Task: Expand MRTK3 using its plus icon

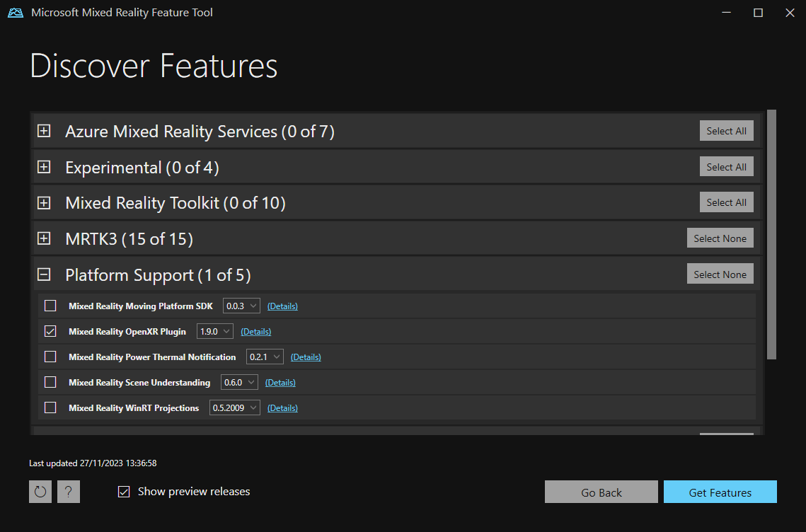Action: pos(44,238)
